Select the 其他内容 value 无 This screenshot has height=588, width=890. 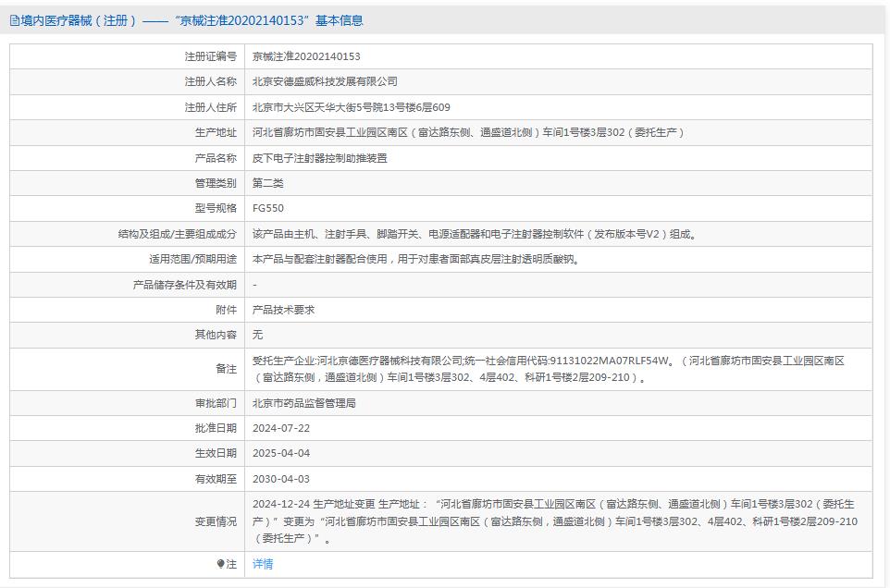pyautogui.click(x=258, y=335)
